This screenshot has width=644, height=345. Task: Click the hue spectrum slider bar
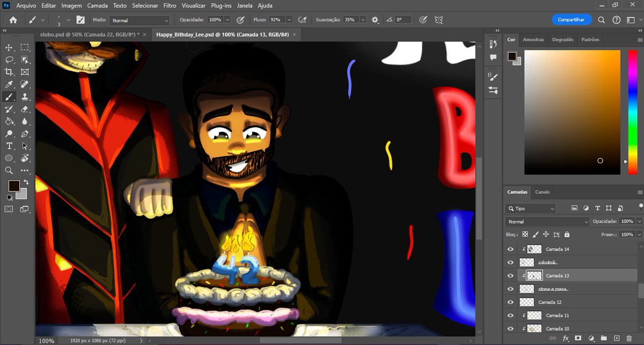632,112
